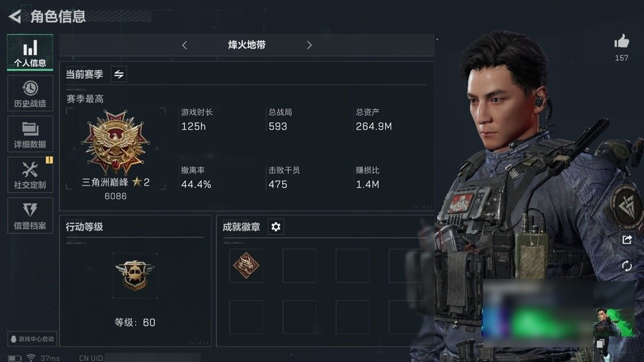Open the 社交定制 tools icon tab
Viewport: 644px width, 362px height.
point(30,174)
